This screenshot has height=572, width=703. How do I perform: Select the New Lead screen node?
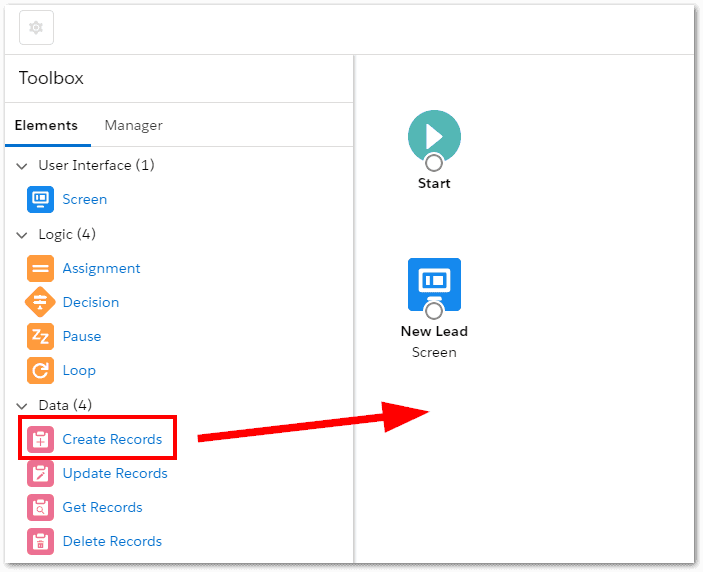pyautogui.click(x=434, y=283)
